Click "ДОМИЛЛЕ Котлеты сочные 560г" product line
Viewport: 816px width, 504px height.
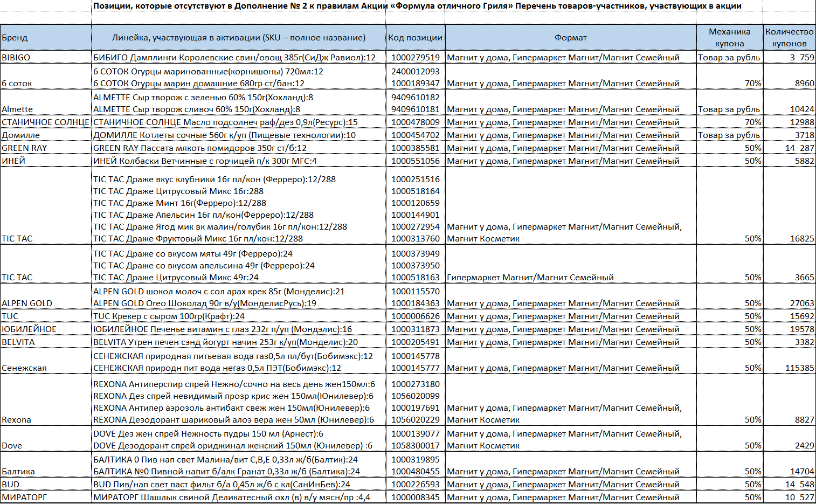click(x=224, y=135)
